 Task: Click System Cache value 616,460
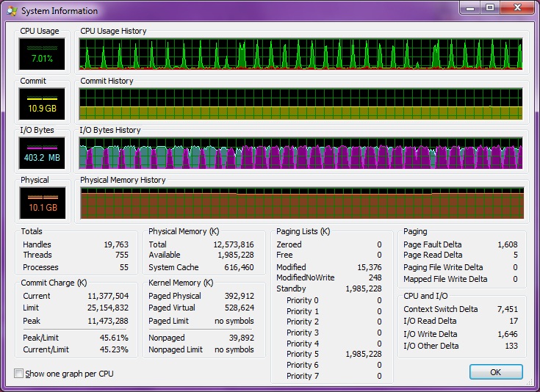[239, 267]
